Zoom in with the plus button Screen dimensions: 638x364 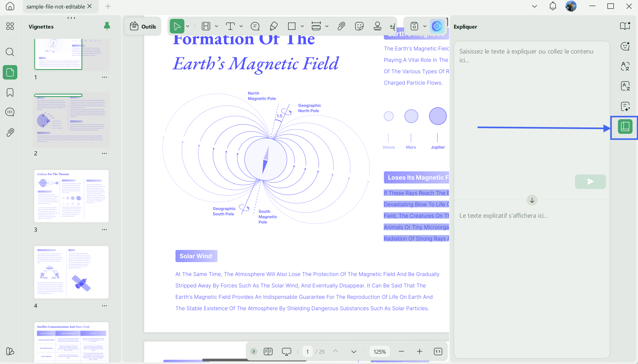420,352
